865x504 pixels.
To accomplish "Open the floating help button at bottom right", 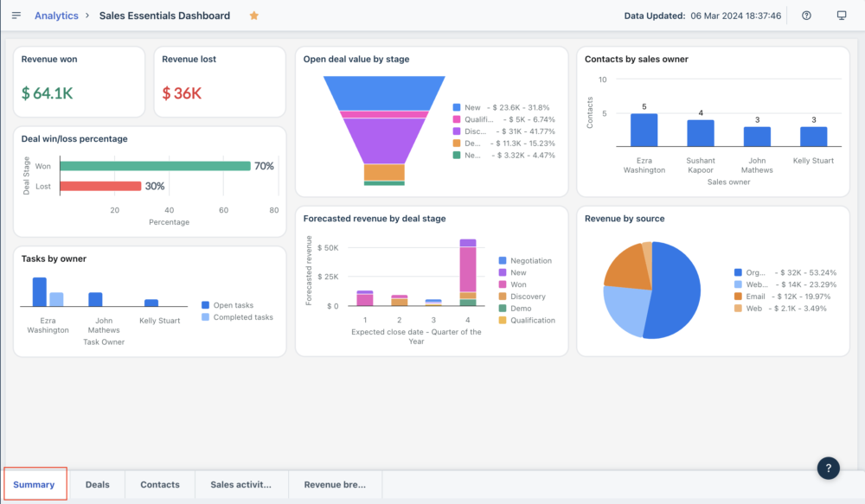I will coord(829,468).
